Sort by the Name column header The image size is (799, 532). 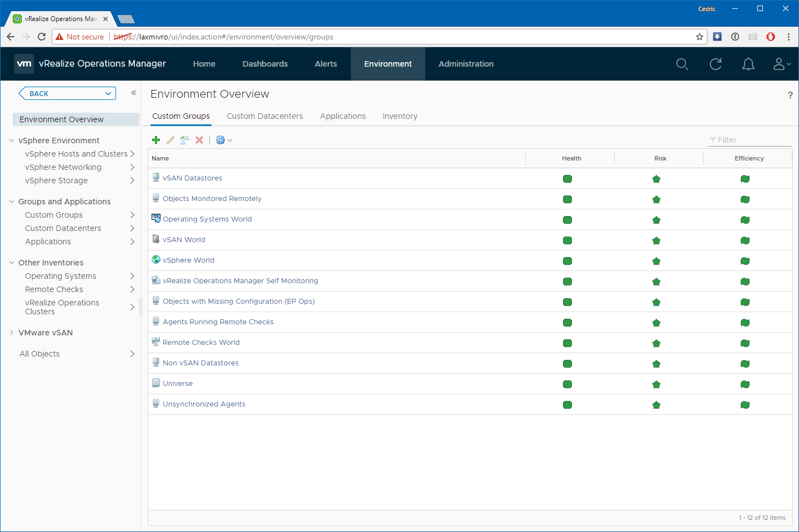point(336,158)
